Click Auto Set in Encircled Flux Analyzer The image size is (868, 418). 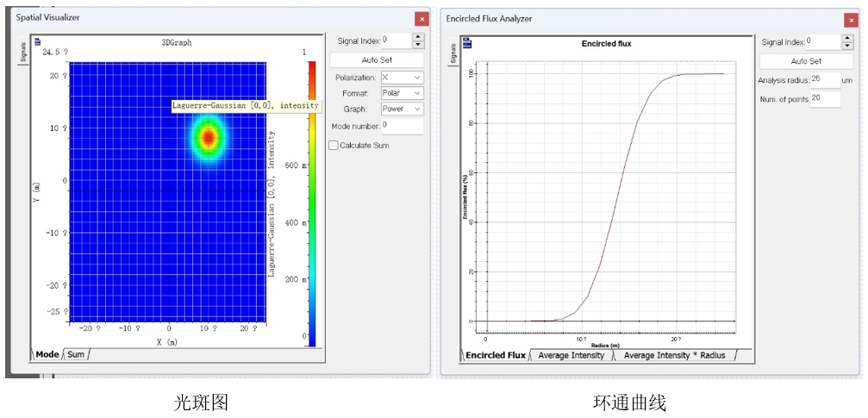[x=806, y=61]
